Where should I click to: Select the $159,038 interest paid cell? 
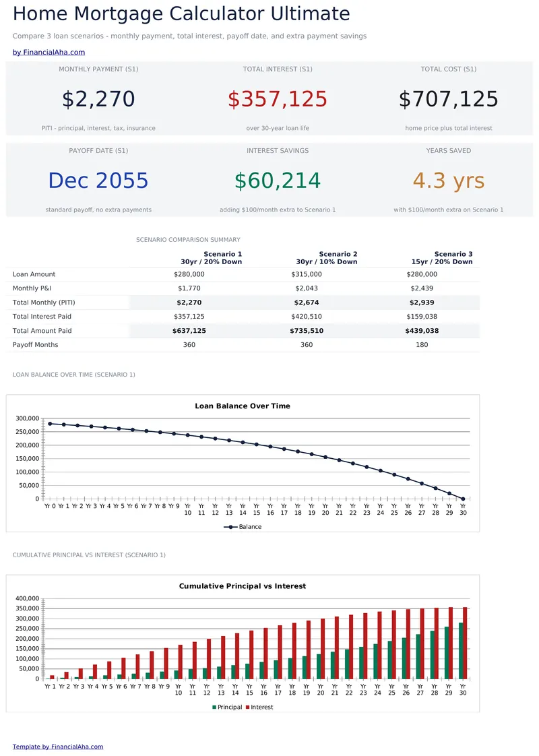tap(422, 317)
